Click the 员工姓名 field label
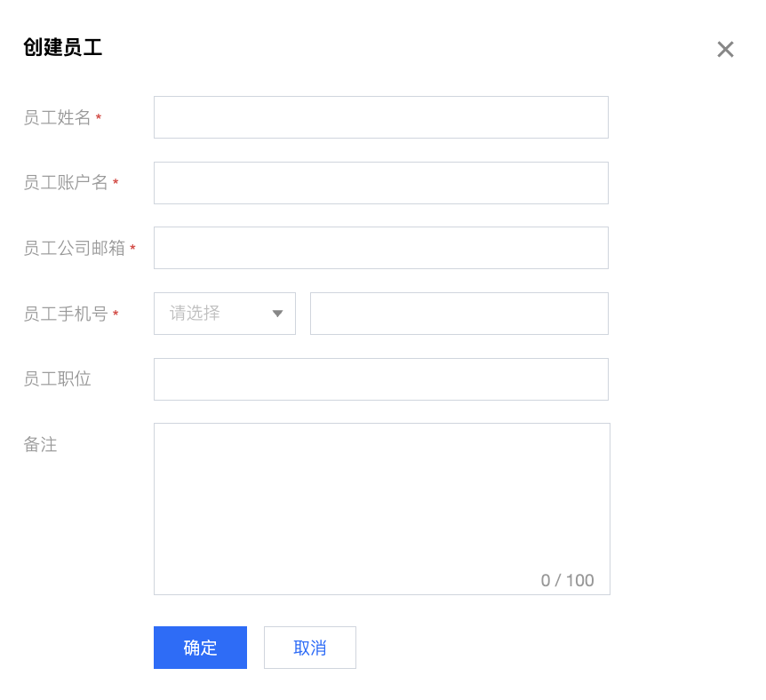The width and height of the screenshot is (766, 700). pyautogui.click(x=57, y=117)
